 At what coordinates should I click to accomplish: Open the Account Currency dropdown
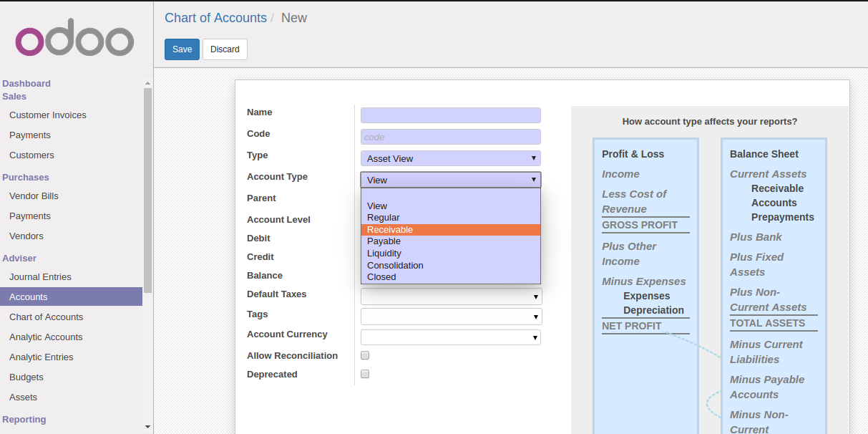click(450, 337)
